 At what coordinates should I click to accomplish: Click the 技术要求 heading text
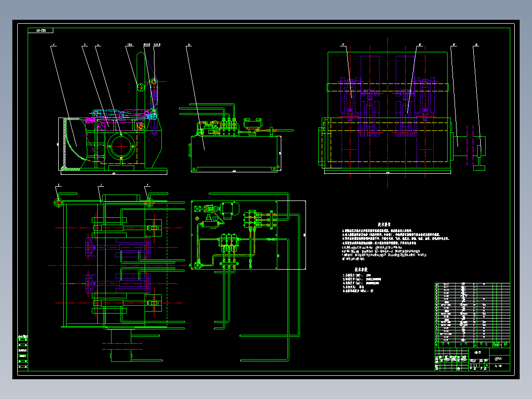coord(384,225)
